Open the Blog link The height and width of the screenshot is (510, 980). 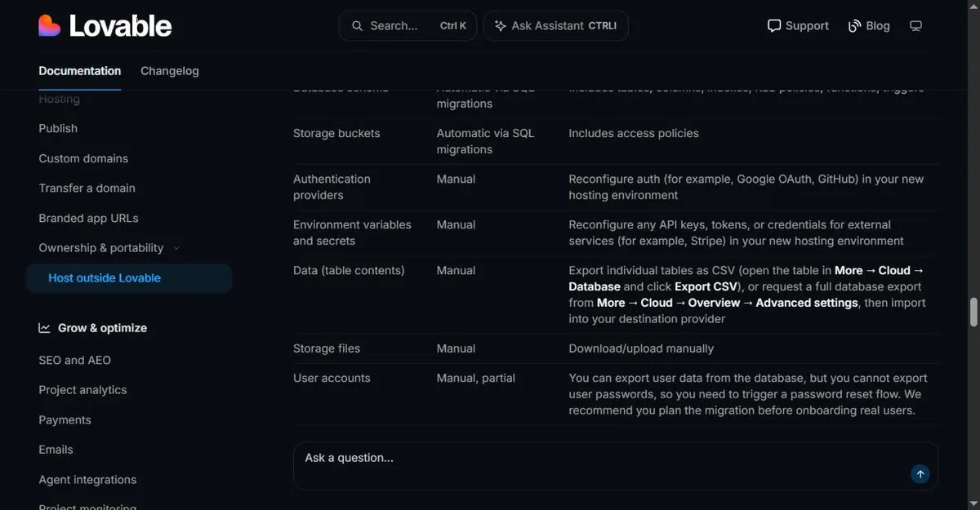(x=869, y=26)
